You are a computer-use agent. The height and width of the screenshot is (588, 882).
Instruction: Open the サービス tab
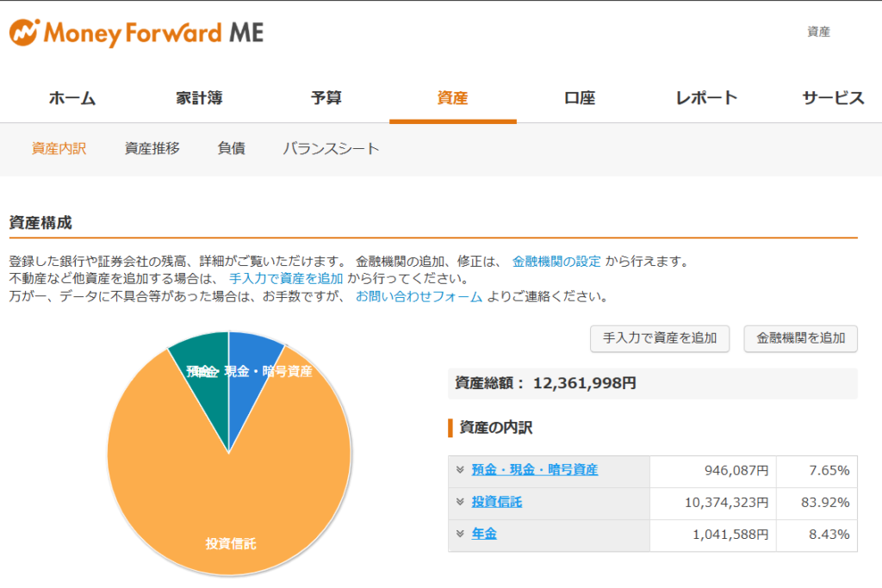(x=832, y=98)
